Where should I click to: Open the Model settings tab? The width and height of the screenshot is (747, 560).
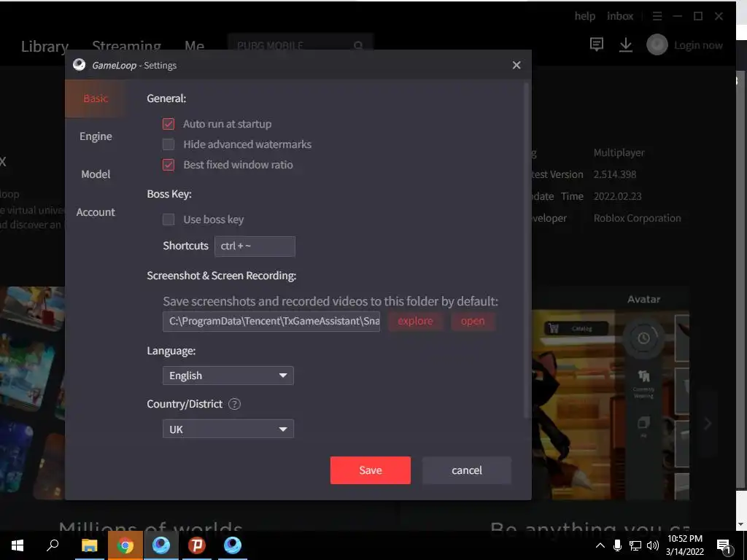96,174
